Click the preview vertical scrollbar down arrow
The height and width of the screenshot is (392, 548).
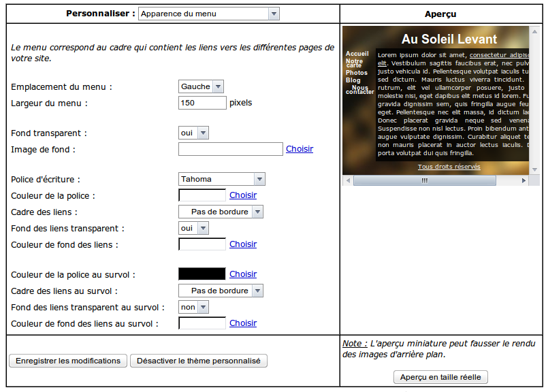[534, 169]
